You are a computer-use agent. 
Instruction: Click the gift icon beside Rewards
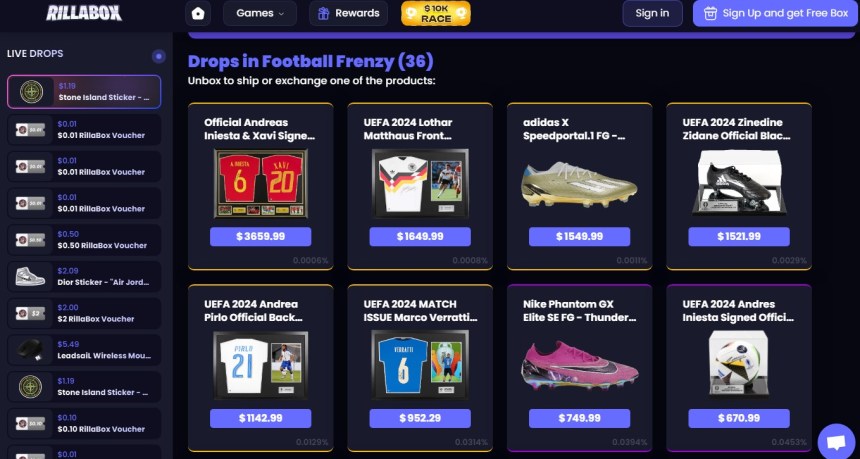pos(324,14)
